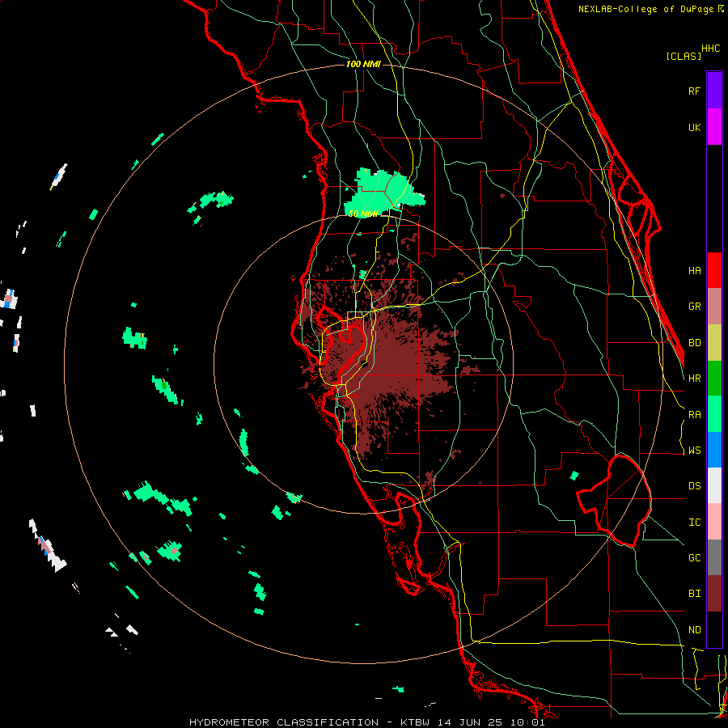Click the UK magenta legend swatch

pyautogui.click(x=714, y=127)
